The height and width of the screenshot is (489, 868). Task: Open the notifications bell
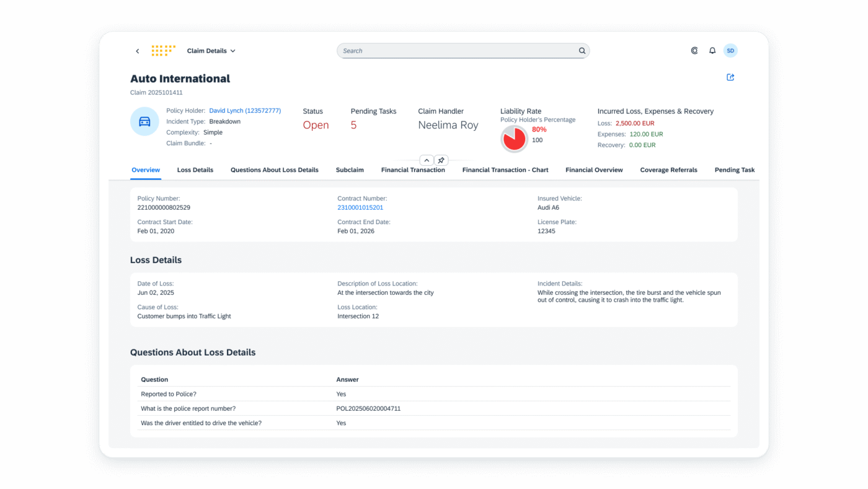[712, 50]
